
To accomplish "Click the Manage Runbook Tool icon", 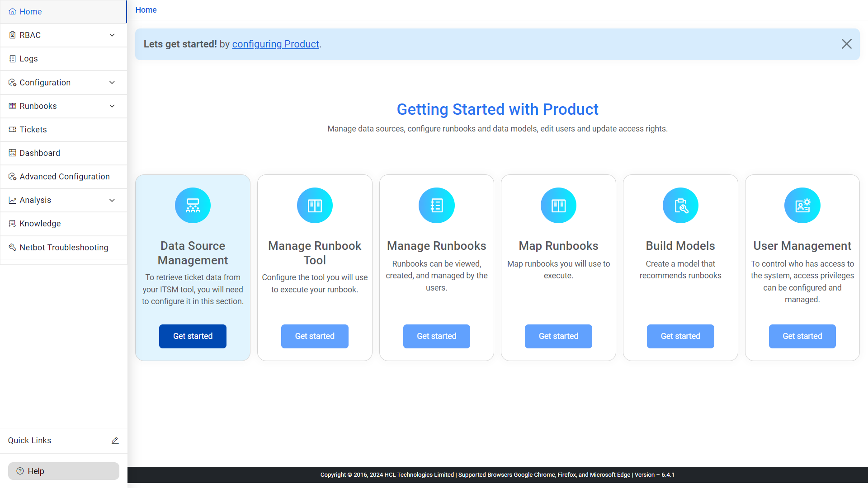I will pyautogui.click(x=315, y=205).
